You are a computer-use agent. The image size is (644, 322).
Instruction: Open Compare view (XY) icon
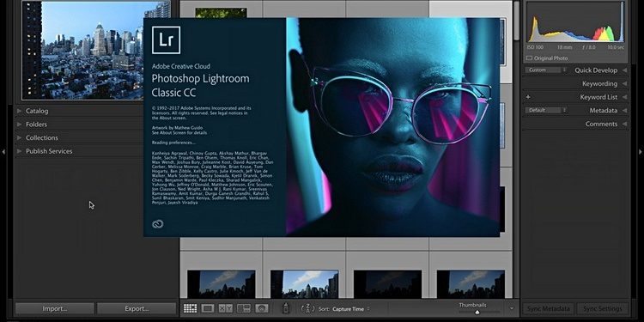(226, 308)
